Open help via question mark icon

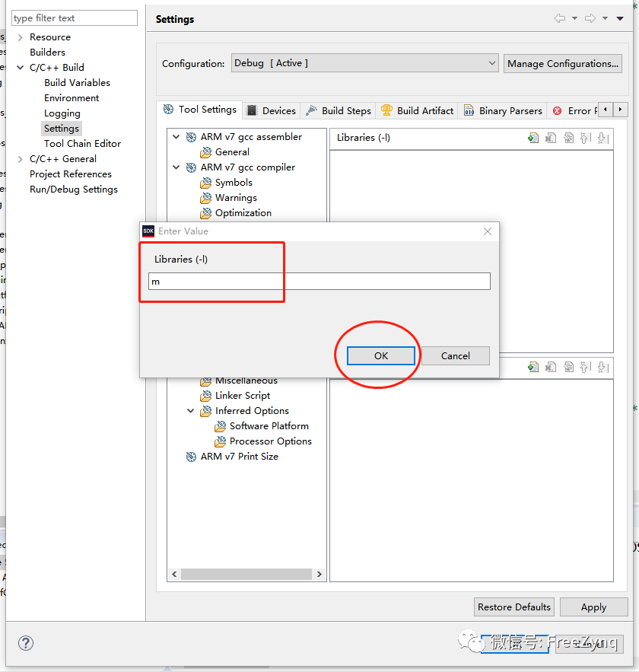coord(26,643)
